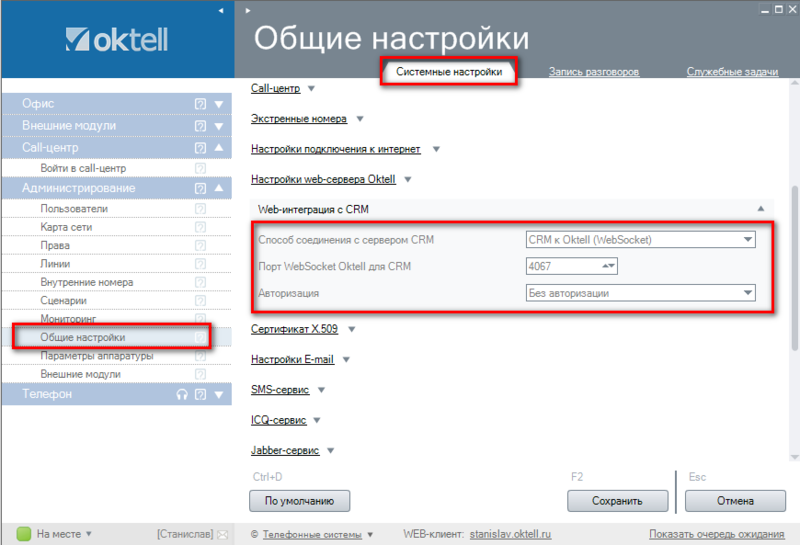Open Настройки web-сервера Oktell link

pos(323,180)
